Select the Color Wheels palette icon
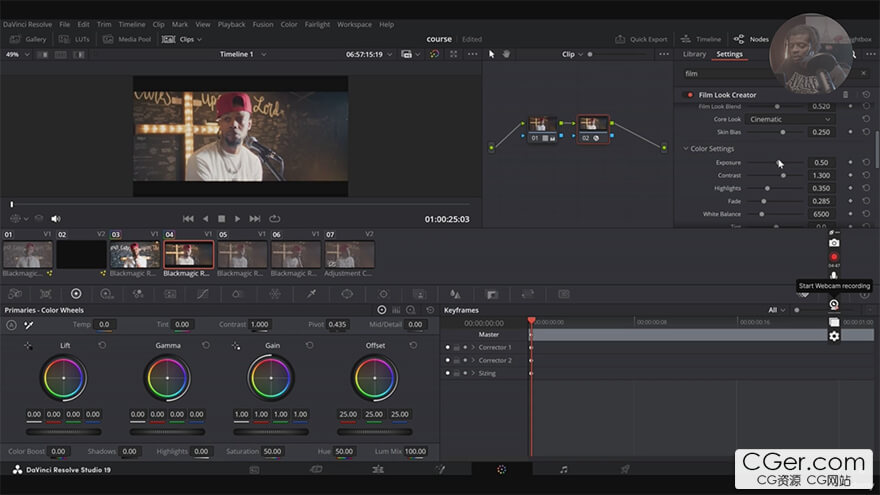Viewport: 880px width, 495px height. click(x=76, y=294)
